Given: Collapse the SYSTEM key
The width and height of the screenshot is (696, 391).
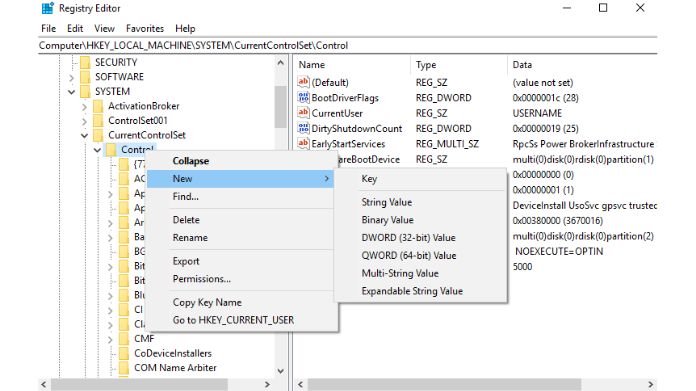Looking at the screenshot, I should [71, 92].
